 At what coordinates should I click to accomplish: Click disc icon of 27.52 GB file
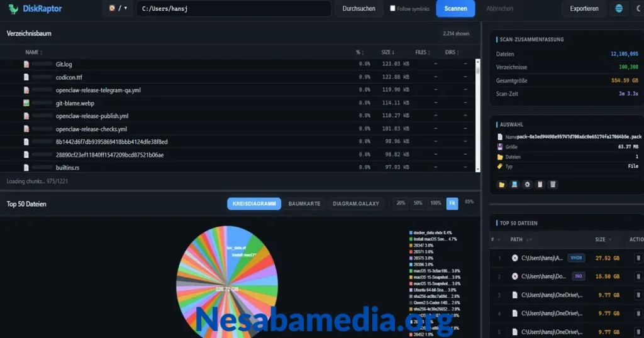pos(514,258)
